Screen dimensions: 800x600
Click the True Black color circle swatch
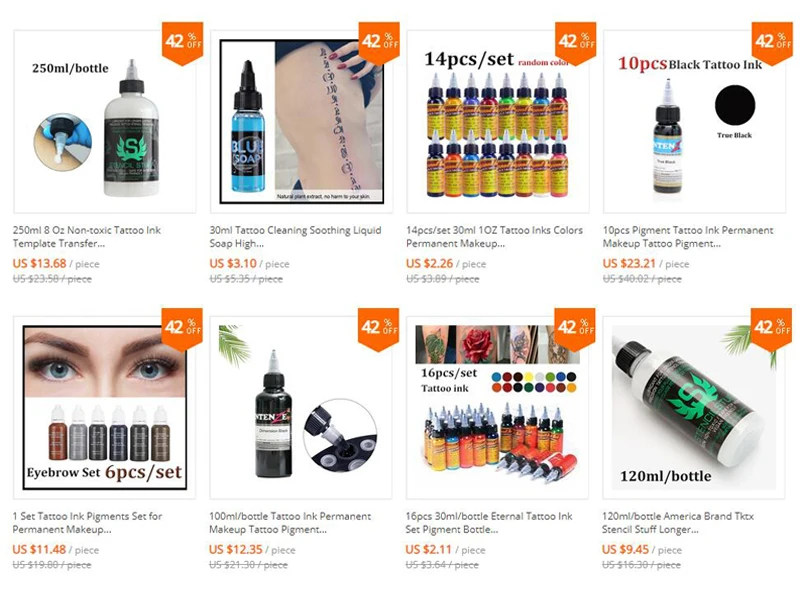(x=735, y=105)
